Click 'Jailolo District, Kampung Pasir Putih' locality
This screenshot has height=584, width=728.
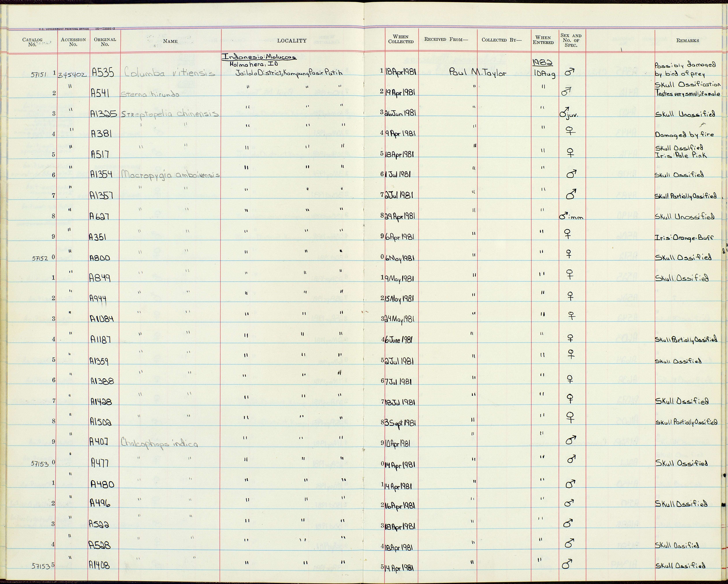tap(289, 73)
